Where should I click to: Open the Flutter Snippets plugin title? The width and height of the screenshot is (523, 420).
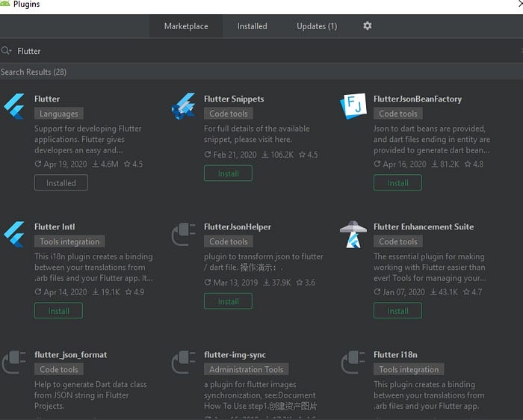pos(234,99)
